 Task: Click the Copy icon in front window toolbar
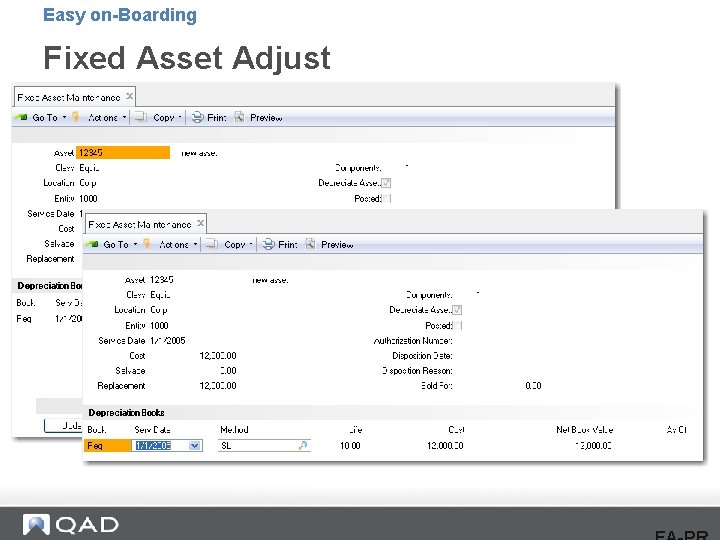click(x=211, y=244)
